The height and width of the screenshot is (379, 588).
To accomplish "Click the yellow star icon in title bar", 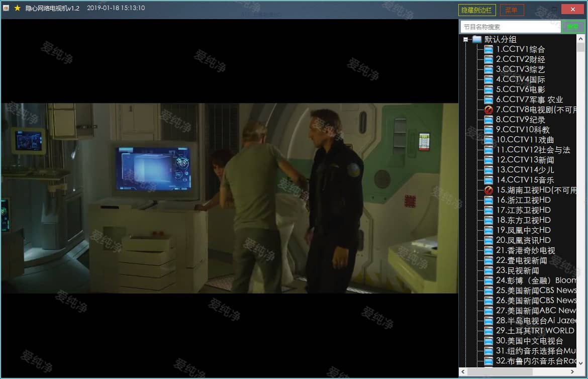I will [x=17, y=8].
